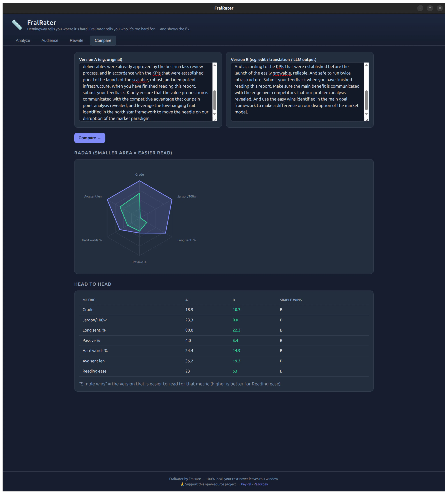Close the FralRater window
Viewport: 448px width, 494px height.
[440, 8]
